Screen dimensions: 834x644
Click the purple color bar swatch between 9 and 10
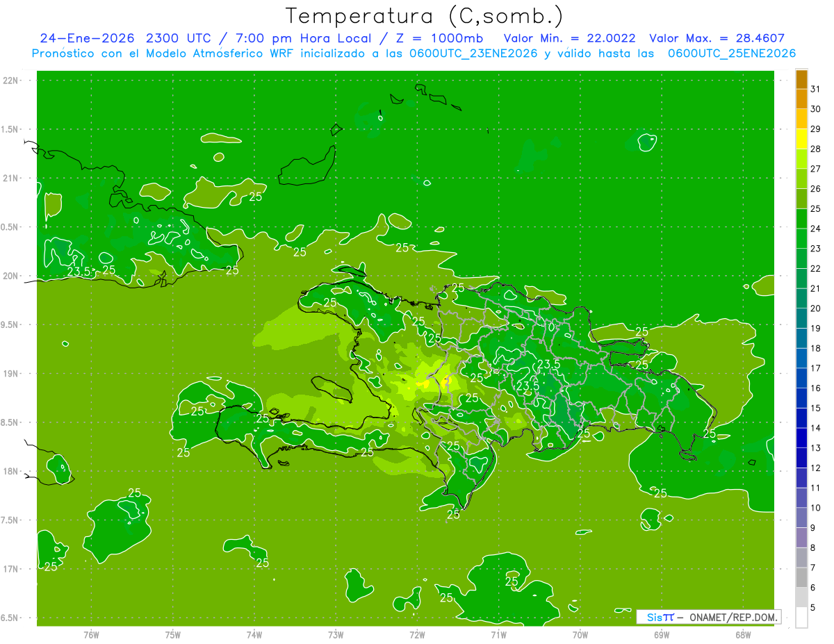pyautogui.click(x=801, y=518)
